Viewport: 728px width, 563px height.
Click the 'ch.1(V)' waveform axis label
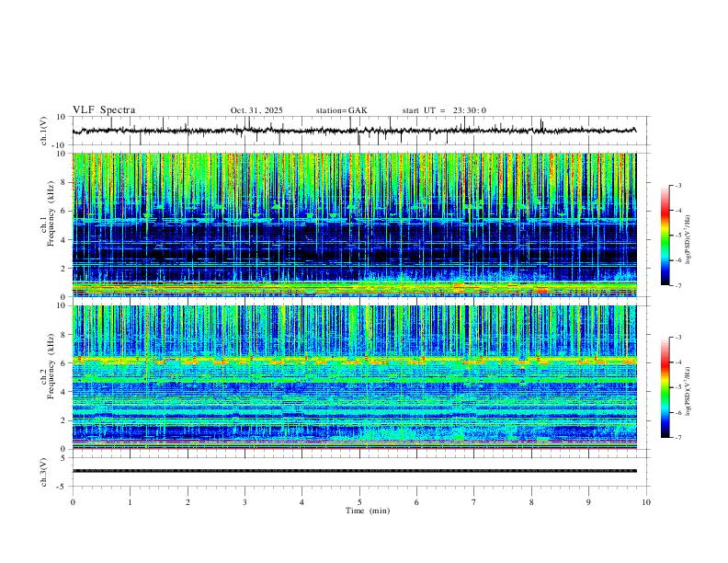click(x=44, y=131)
